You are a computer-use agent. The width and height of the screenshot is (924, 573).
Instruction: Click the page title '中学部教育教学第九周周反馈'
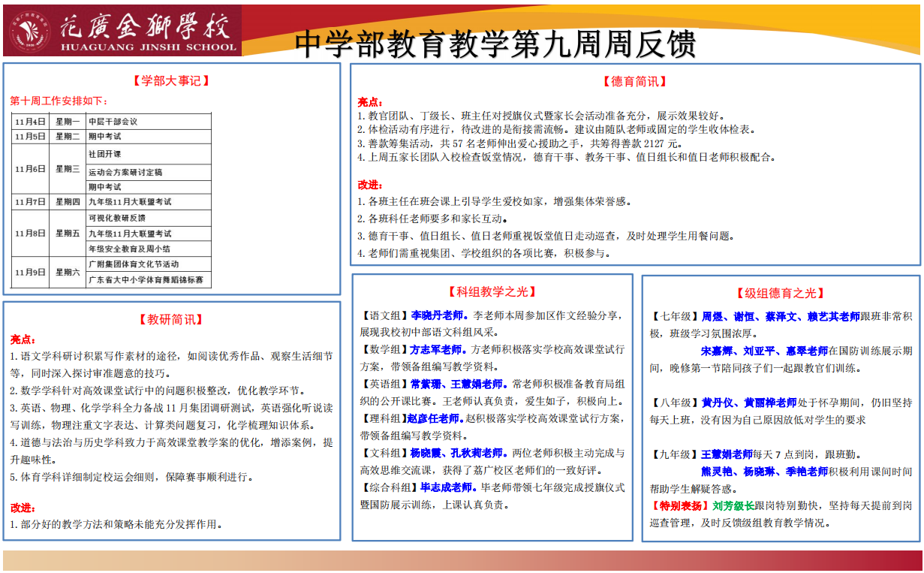pyautogui.click(x=495, y=44)
